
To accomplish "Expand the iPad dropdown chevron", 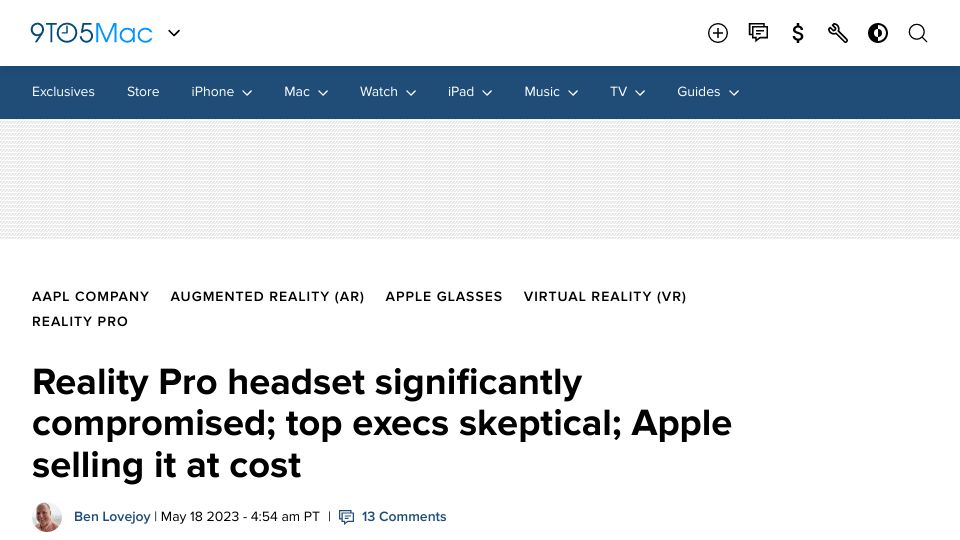I will (487, 93).
